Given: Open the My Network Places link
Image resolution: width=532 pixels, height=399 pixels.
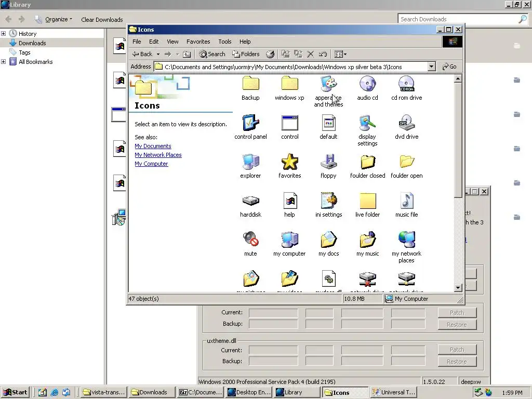Looking at the screenshot, I should (158, 155).
